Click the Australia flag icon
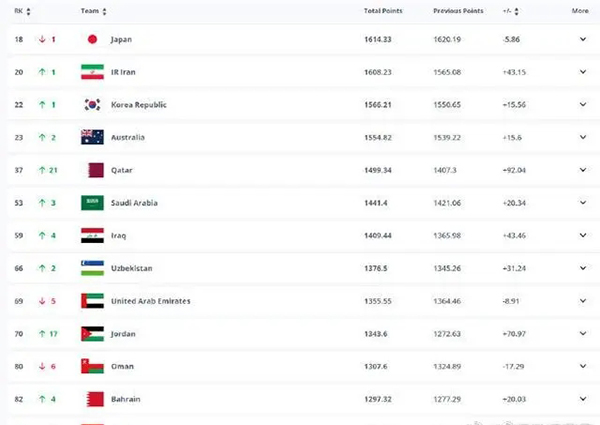 click(x=91, y=137)
